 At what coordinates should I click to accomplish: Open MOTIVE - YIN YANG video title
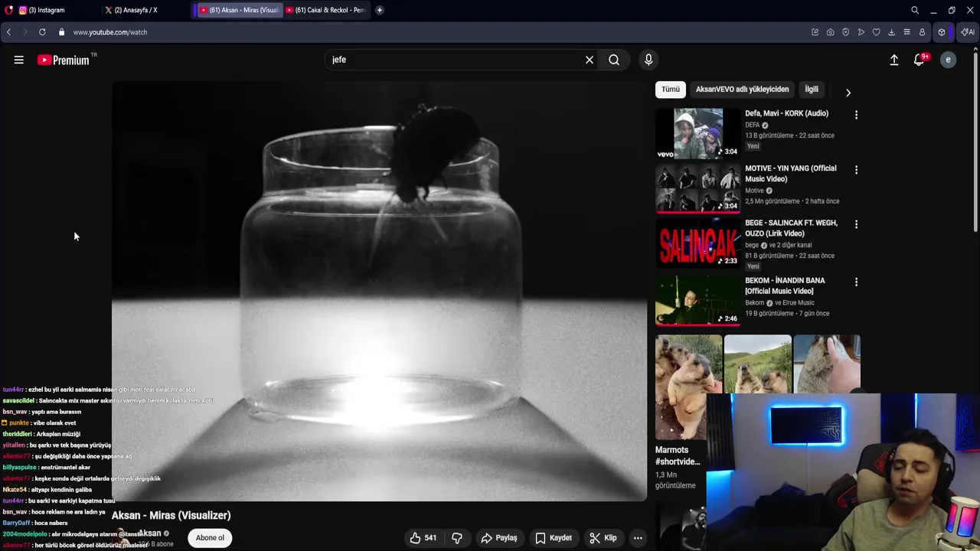click(790, 174)
